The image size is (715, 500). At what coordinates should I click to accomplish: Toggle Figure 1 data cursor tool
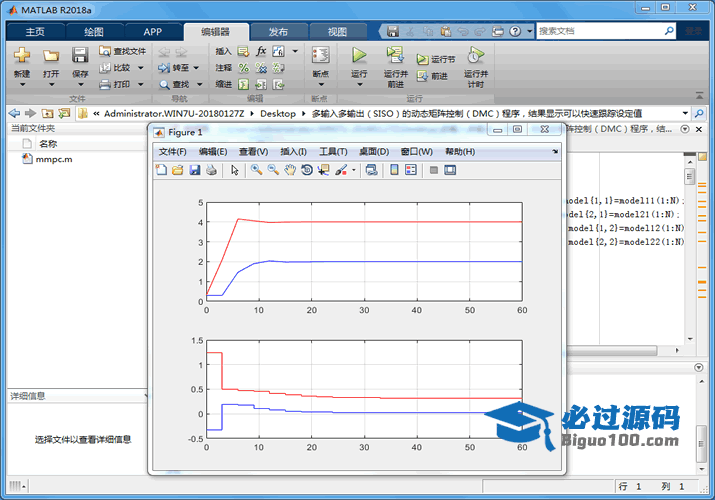tap(324, 170)
